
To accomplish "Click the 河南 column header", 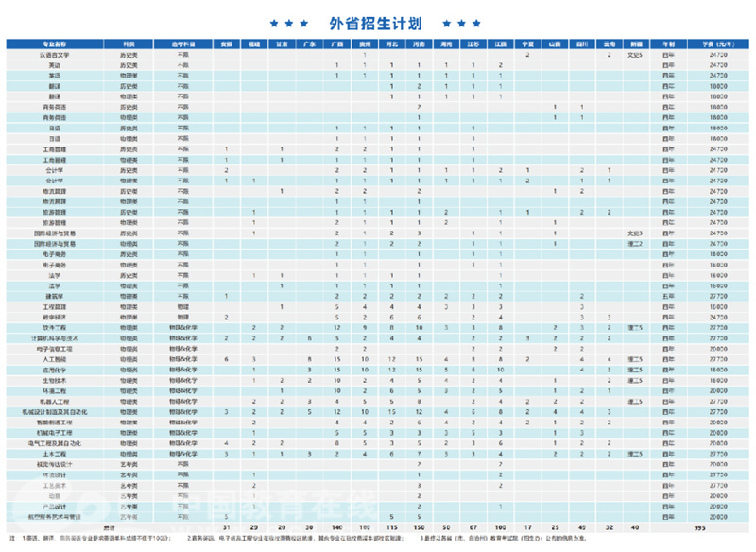I will pos(419,44).
